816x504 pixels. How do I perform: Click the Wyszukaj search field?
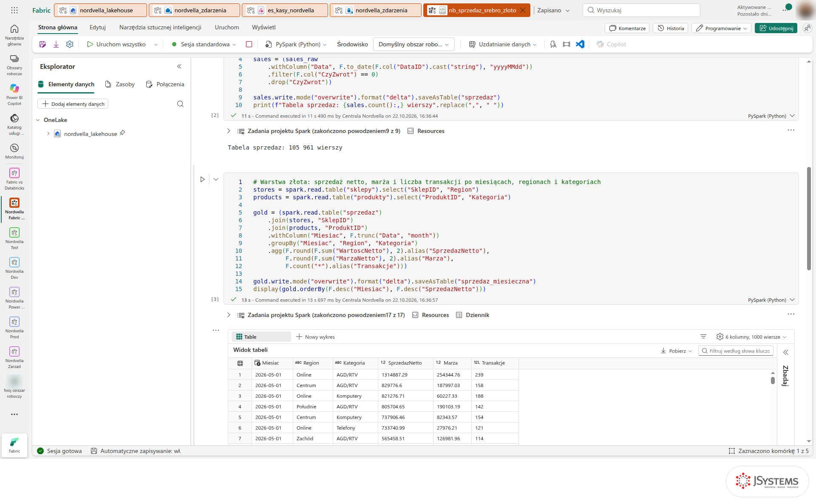click(641, 10)
